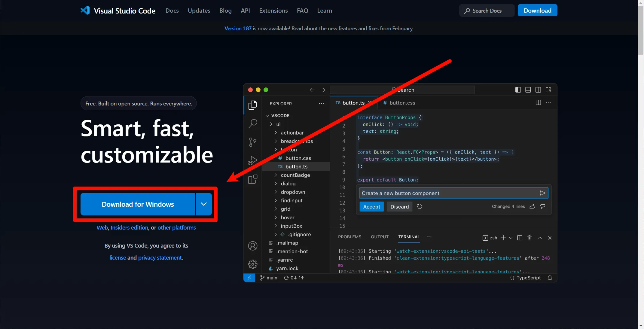The height and width of the screenshot is (329, 644).
Task: Expand the hover folder
Action: coord(276,218)
